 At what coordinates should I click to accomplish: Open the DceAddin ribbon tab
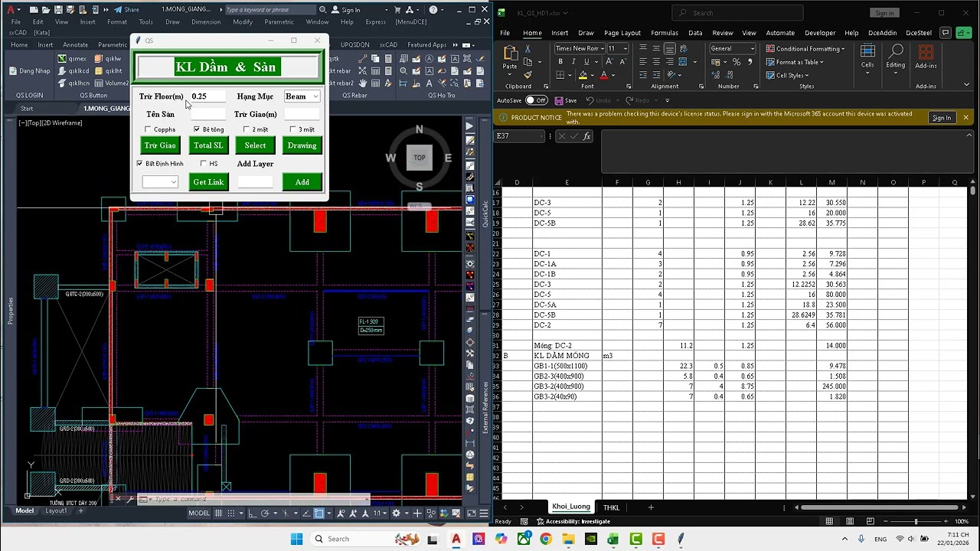[883, 33]
